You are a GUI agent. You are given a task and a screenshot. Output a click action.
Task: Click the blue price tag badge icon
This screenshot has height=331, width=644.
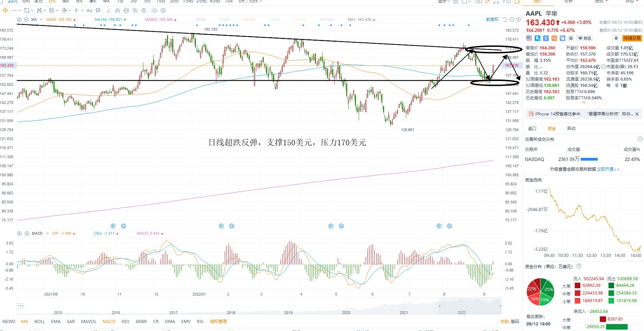(x=562, y=38)
